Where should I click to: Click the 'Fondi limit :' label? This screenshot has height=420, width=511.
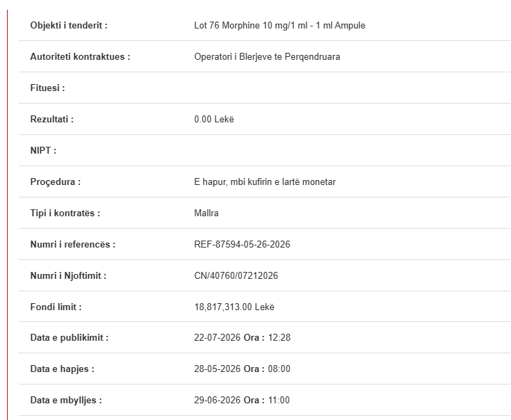(x=56, y=307)
